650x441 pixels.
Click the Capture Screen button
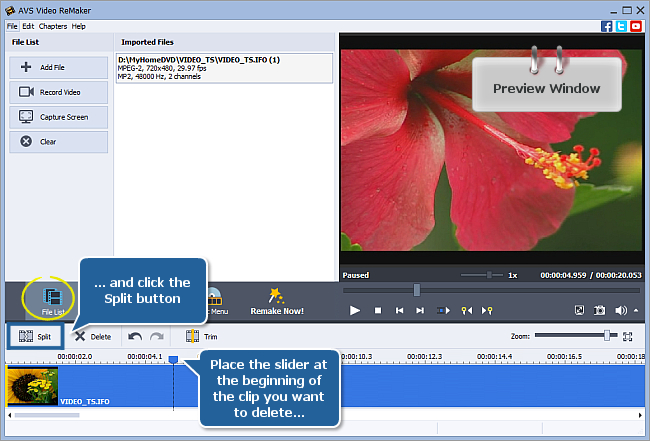[x=58, y=117]
